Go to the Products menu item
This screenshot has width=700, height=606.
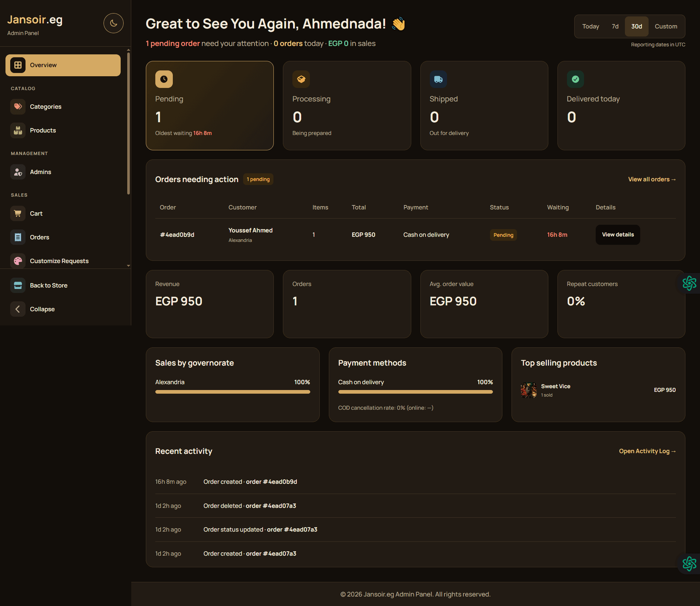[x=63, y=130]
